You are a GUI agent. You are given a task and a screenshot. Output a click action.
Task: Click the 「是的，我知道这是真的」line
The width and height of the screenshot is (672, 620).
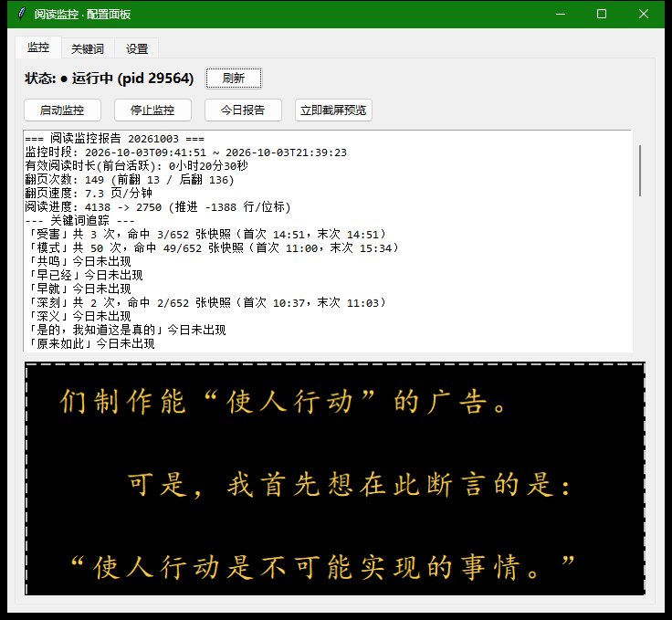coord(126,331)
